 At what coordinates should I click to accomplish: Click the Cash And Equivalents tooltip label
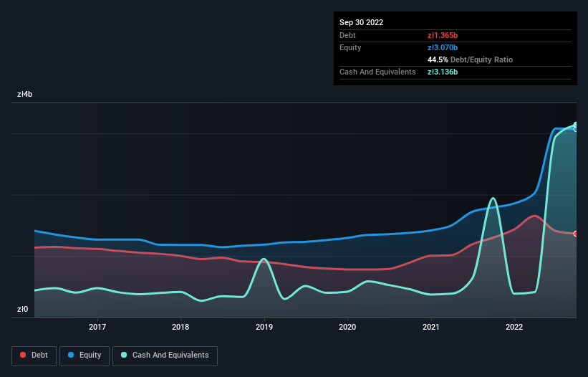tap(377, 72)
